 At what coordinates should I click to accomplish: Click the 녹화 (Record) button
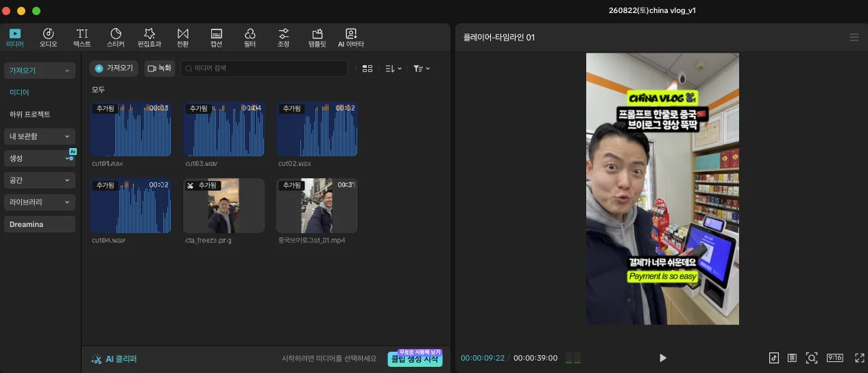pyautogui.click(x=160, y=69)
